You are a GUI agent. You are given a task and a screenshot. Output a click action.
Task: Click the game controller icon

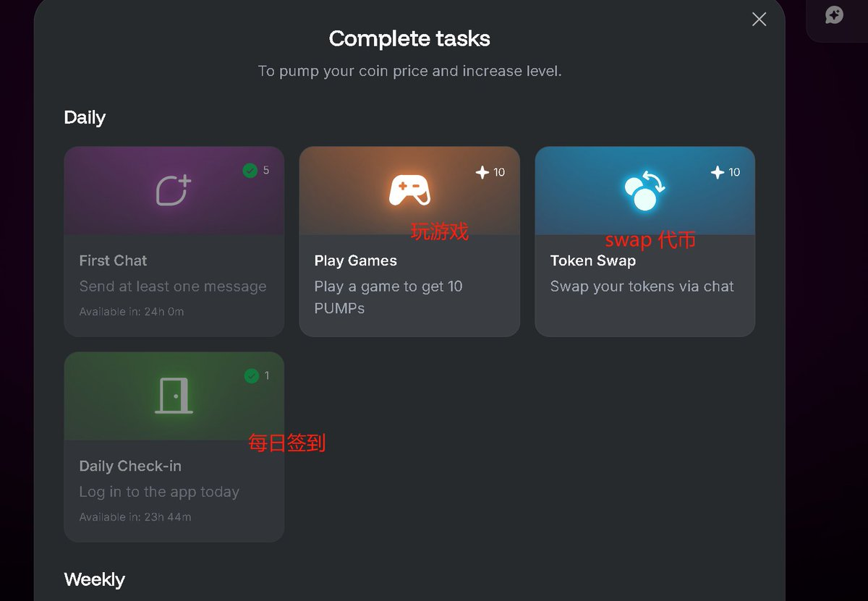tap(409, 191)
